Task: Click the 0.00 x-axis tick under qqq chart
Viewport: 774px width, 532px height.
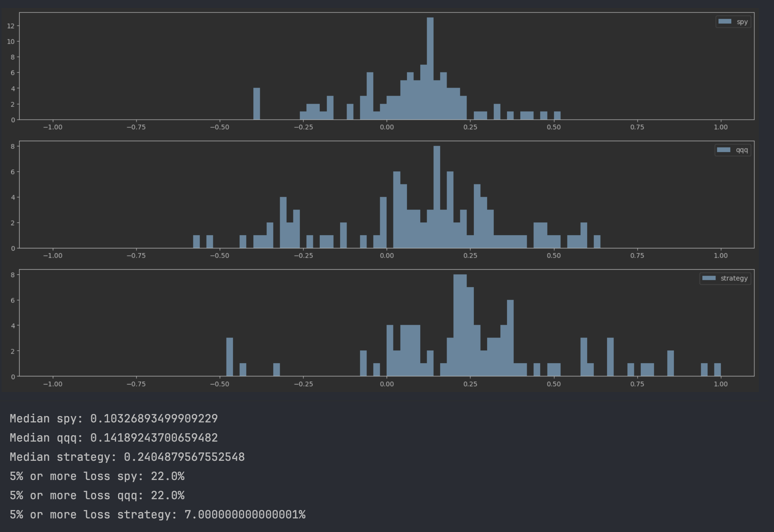Action: (x=387, y=256)
